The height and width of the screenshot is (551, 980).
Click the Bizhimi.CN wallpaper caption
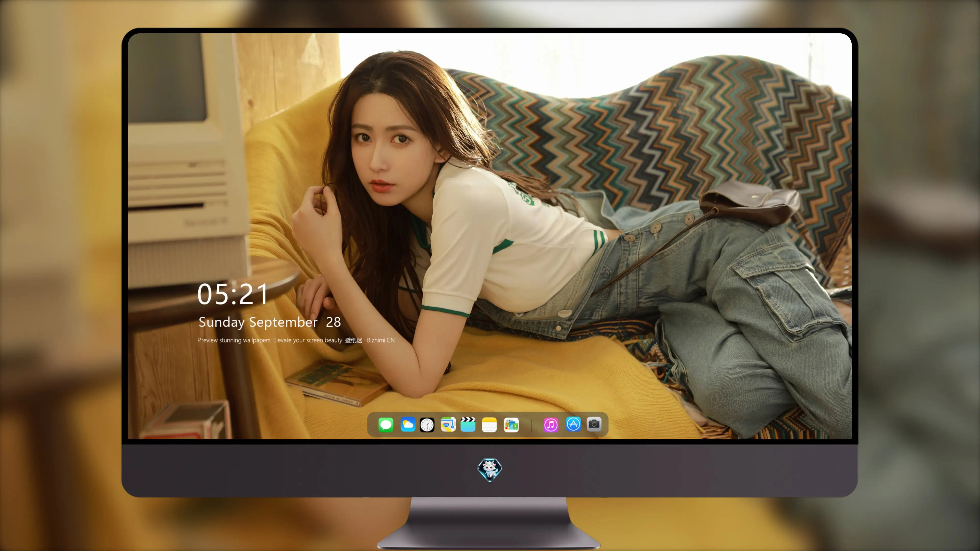296,340
